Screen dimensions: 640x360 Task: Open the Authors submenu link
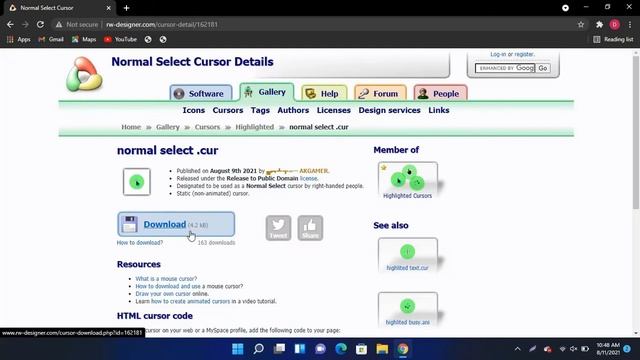coord(293,110)
